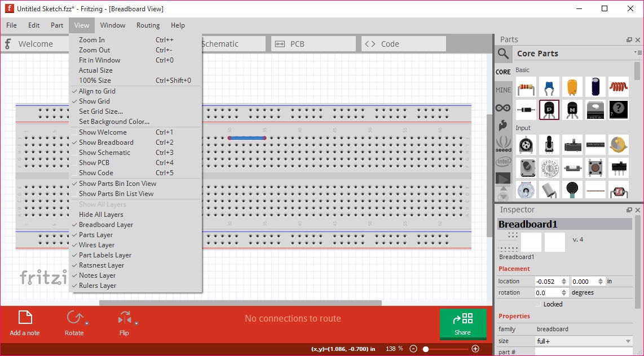The height and width of the screenshot is (356, 644).
Task: Open the Rotate dropdown arrow
Action: click(86, 324)
